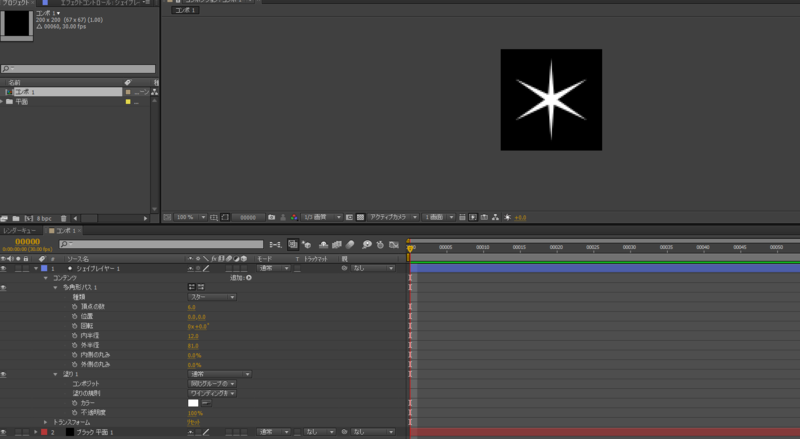
Task: Switch to the プロジェクト panel tab
Action: pos(15,3)
